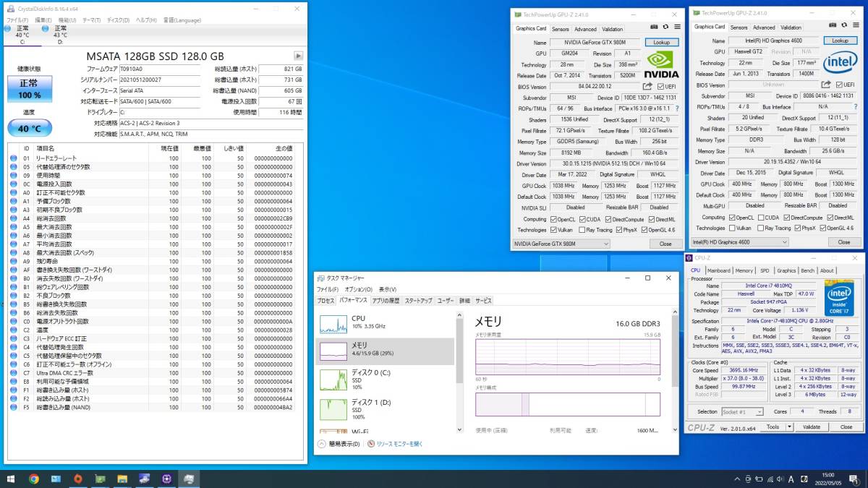Click the NVIDIA logo in GPU-Z
The image size is (868, 488).
tap(661, 64)
